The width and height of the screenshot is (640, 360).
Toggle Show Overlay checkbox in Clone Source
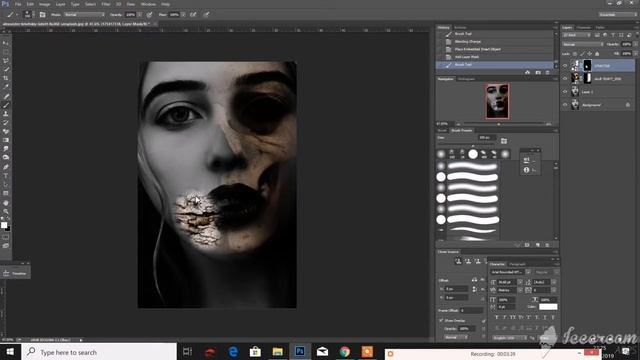(441, 320)
